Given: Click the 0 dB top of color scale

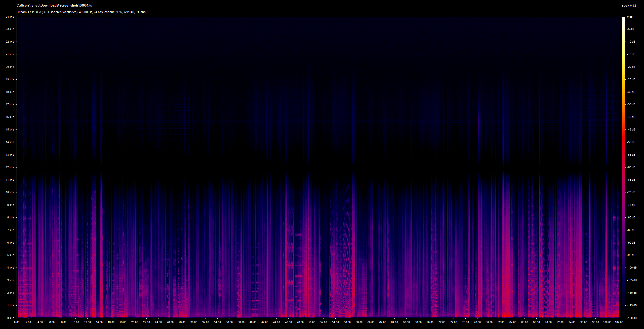Looking at the screenshot, I should click(x=630, y=17).
